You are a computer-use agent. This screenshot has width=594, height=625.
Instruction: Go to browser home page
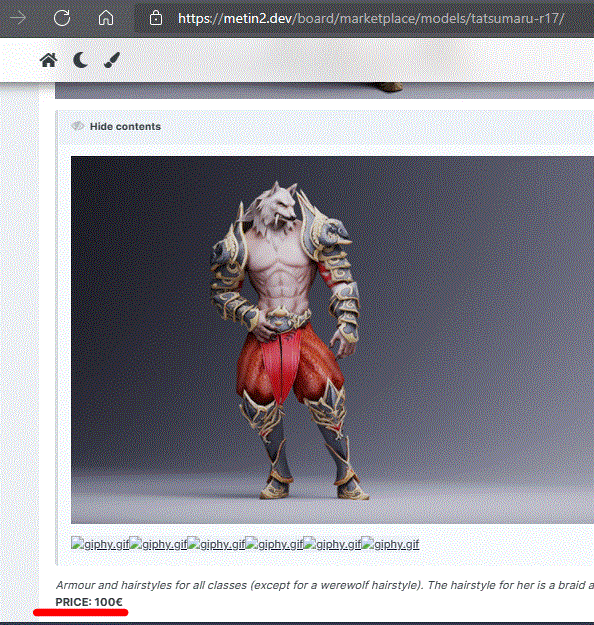pyautogui.click(x=106, y=18)
